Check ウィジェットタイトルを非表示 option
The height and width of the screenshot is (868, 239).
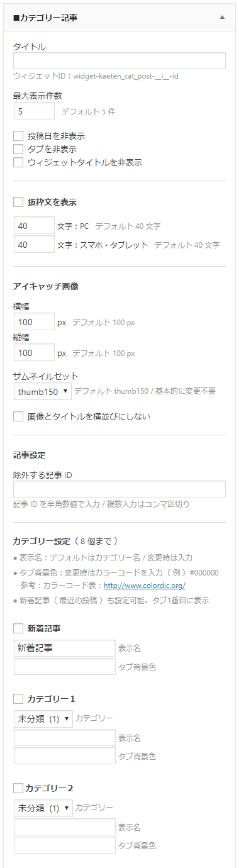pyautogui.click(x=18, y=162)
